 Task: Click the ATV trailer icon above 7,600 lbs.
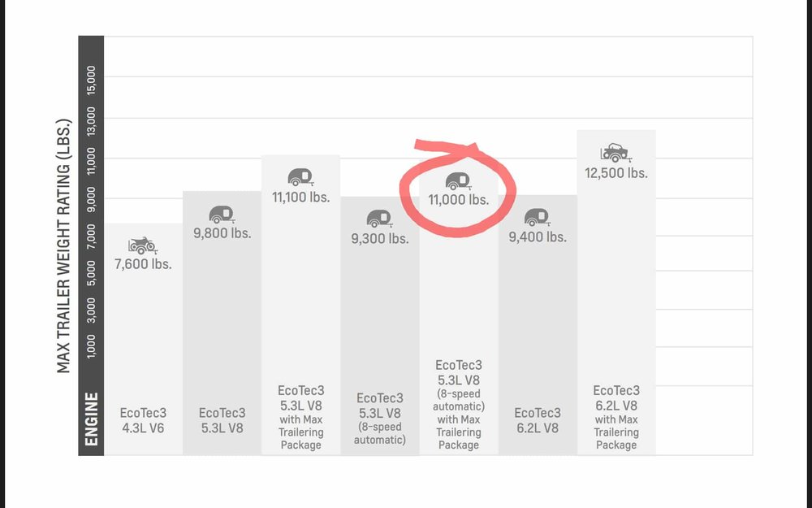tap(141, 244)
